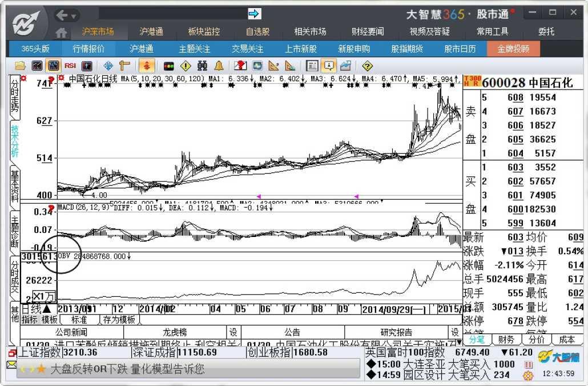Select the 基本资料 vertical side tab
Image resolution: width=588 pixels, height=386 pixels.
15,187
